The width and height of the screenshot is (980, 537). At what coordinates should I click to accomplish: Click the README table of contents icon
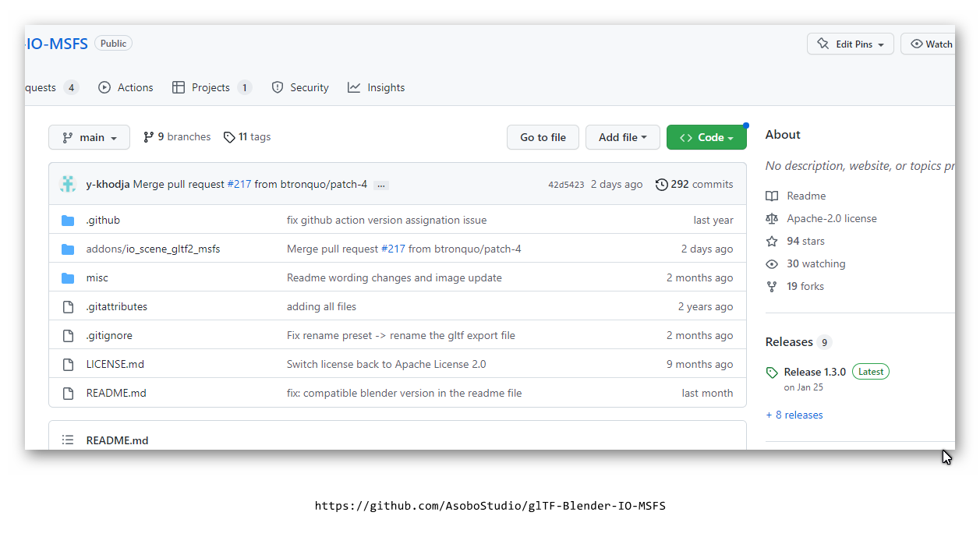[68, 440]
